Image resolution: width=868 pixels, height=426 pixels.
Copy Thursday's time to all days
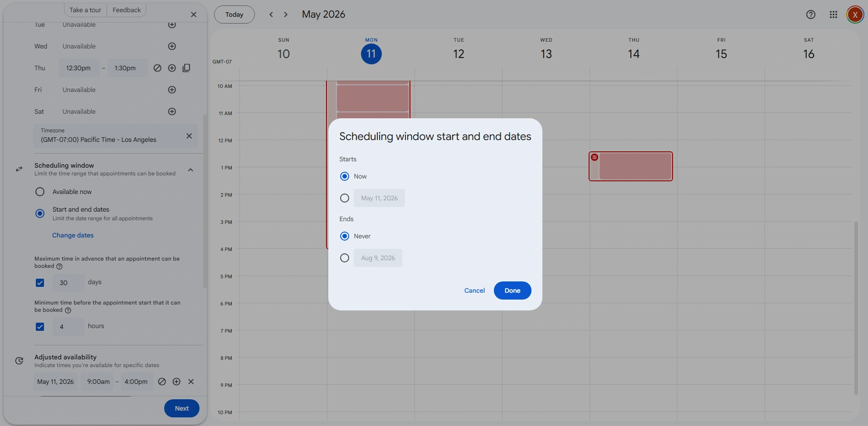point(186,68)
